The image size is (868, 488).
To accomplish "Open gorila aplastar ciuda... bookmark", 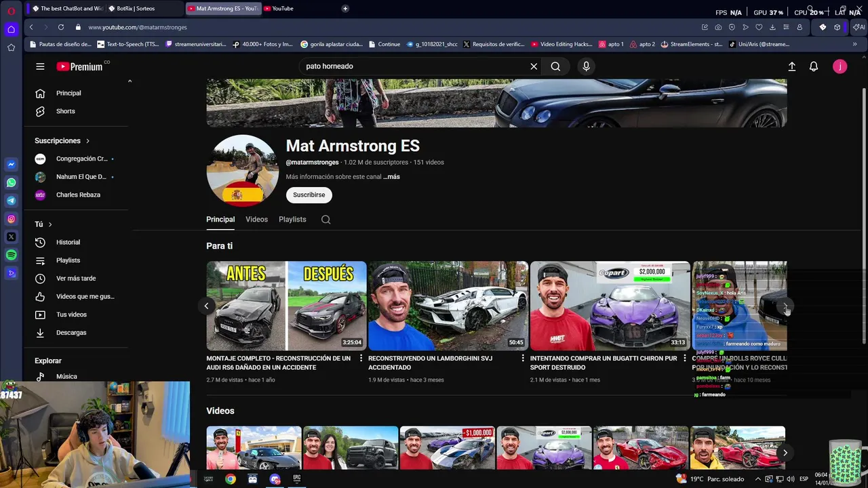I will pyautogui.click(x=331, y=44).
